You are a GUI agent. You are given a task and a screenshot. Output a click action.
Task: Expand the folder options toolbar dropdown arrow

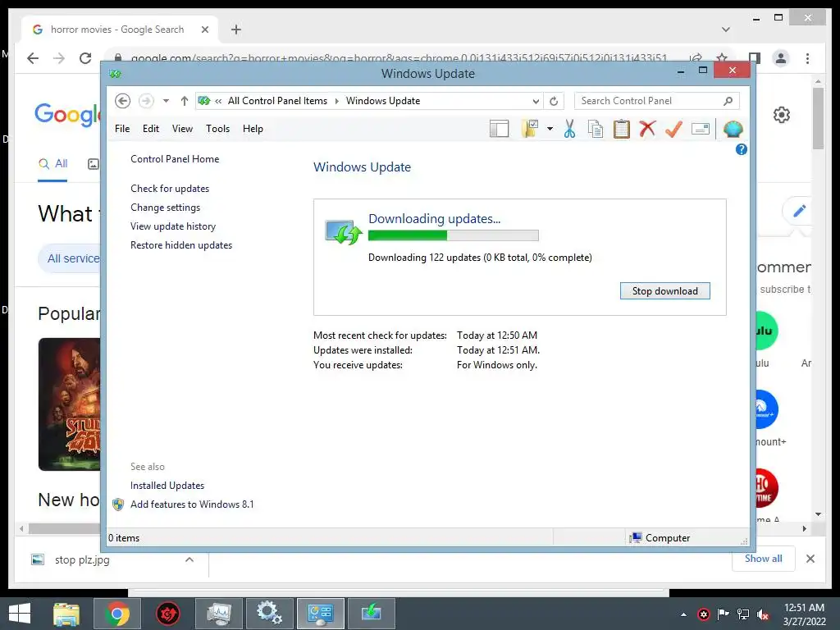pyautogui.click(x=550, y=129)
